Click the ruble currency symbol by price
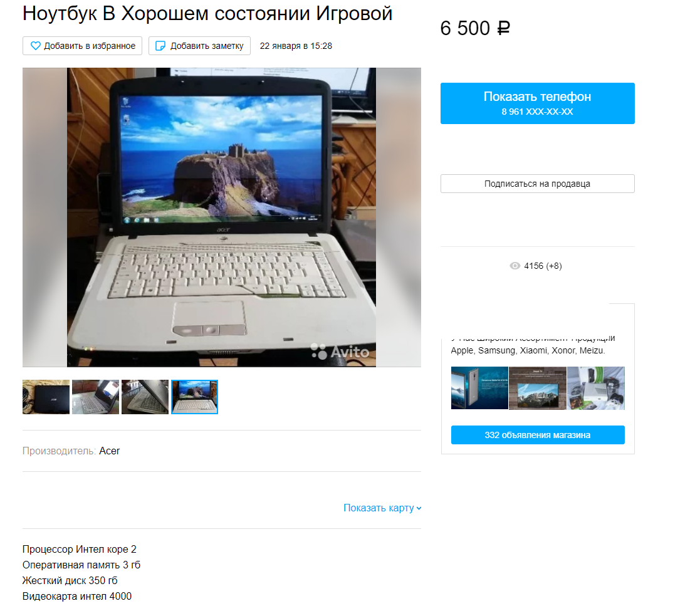Viewport: 700px width, 606px height. coord(503,28)
